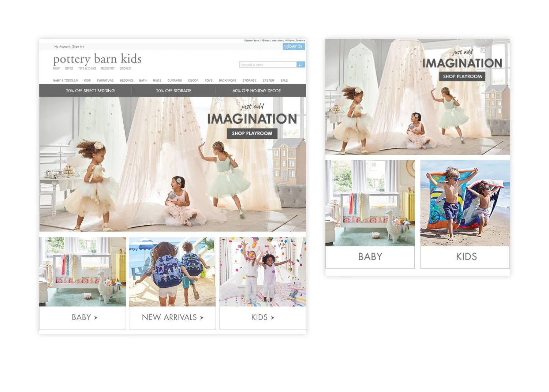
Task: Select SALE in navigation
Action: pyautogui.click(x=284, y=81)
